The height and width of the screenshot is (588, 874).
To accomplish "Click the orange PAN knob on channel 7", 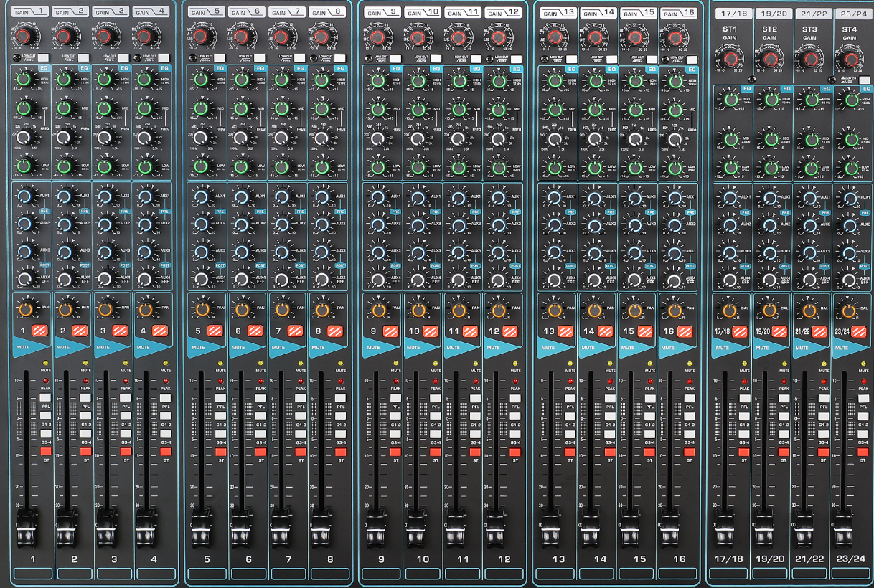I will pos(281,310).
